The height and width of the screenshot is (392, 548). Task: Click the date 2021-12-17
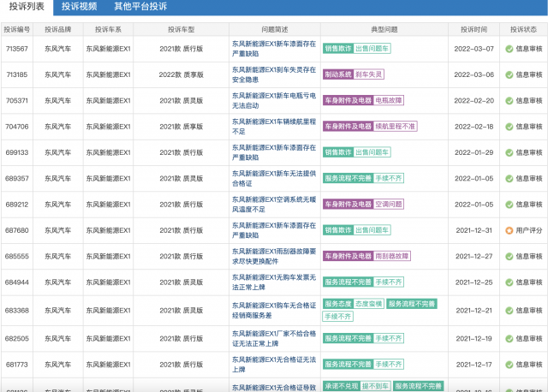pyautogui.click(x=474, y=365)
